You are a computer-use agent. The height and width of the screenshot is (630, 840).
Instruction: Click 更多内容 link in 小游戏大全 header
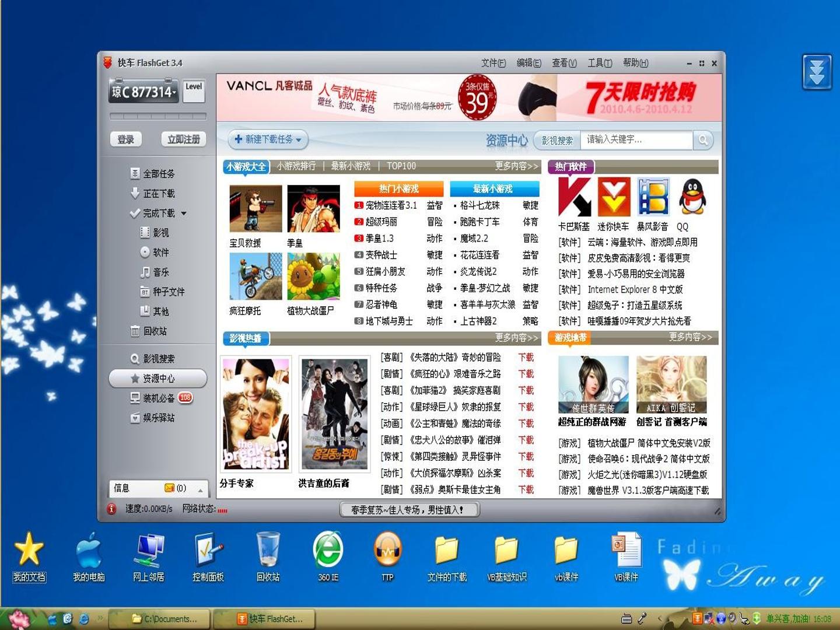point(517,166)
